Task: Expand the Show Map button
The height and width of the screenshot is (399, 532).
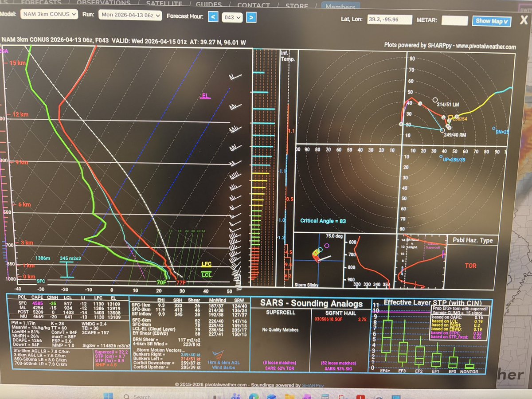Action: 492,21
